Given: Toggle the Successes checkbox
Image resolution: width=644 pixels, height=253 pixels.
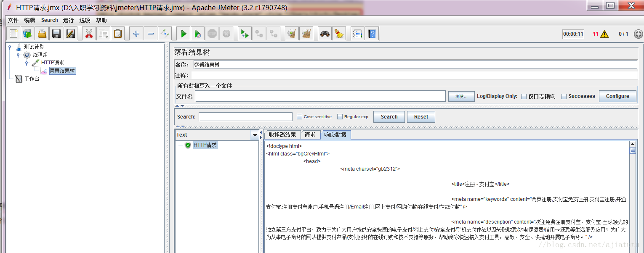Looking at the screenshot, I should (x=564, y=96).
